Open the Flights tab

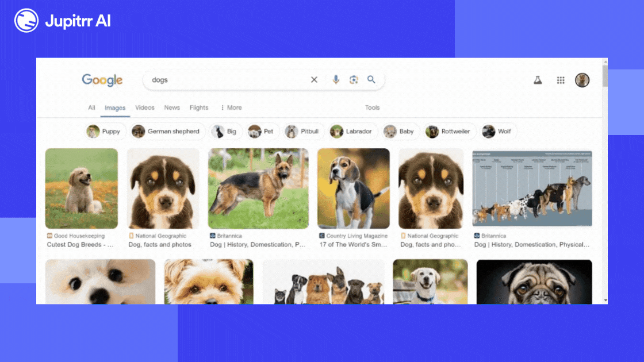click(199, 107)
